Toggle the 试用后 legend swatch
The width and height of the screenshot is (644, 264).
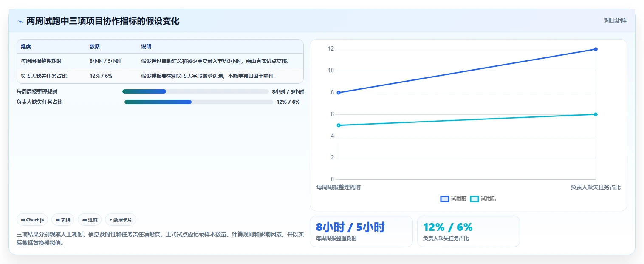coord(475,199)
